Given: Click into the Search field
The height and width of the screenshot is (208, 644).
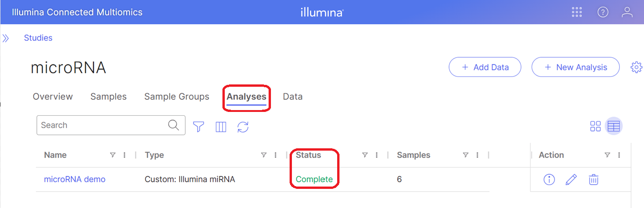Looking at the screenshot, I should 103,125.
